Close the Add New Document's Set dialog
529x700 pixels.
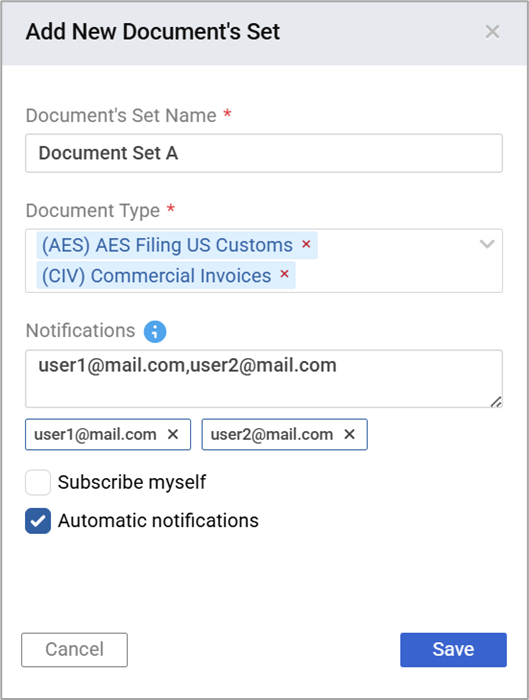pos(492,32)
